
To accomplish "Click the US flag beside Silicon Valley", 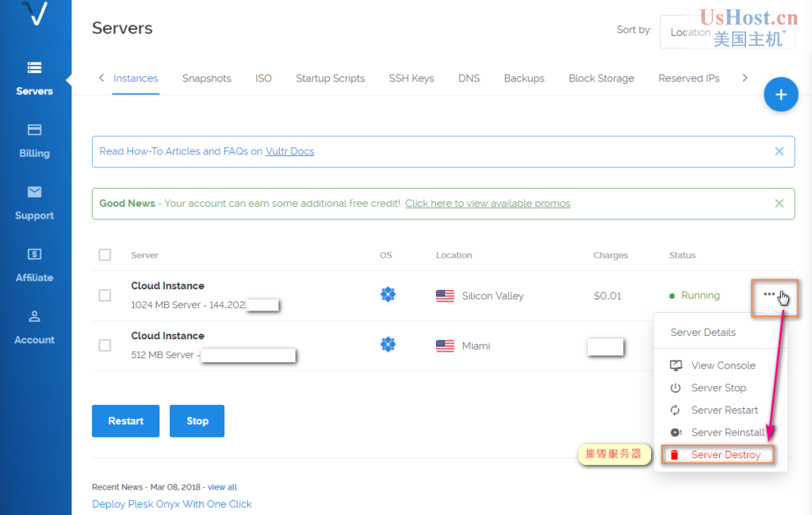I will (x=445, y=296).
